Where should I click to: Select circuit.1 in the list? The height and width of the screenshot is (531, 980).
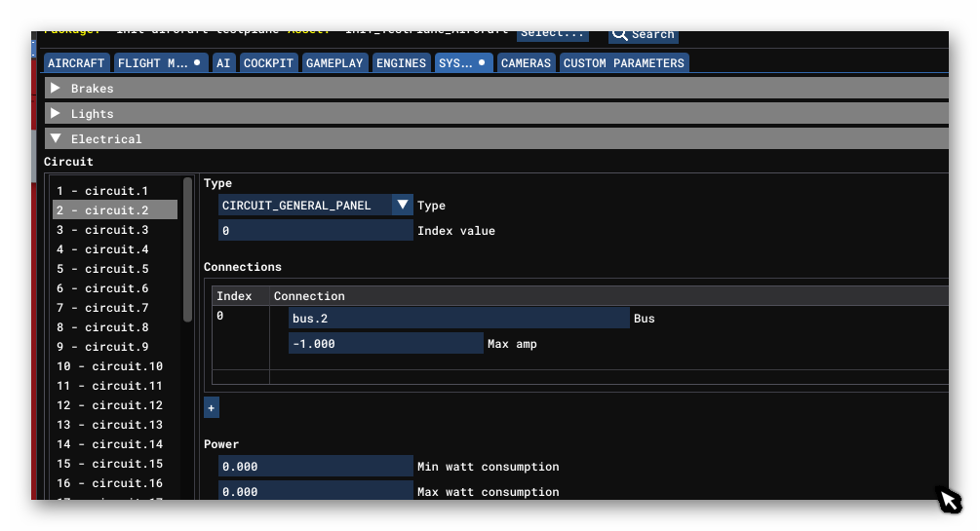tap(116, 191)
